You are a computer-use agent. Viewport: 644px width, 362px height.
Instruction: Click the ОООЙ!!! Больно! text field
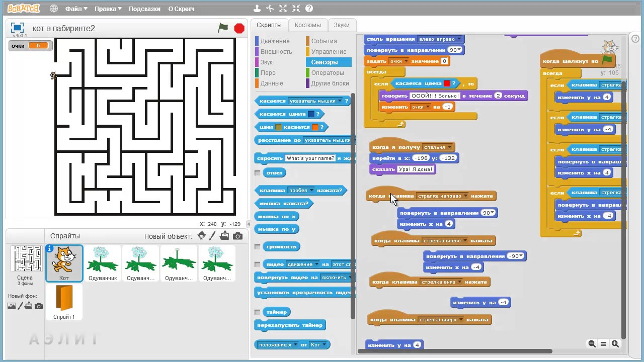[435, 96]
